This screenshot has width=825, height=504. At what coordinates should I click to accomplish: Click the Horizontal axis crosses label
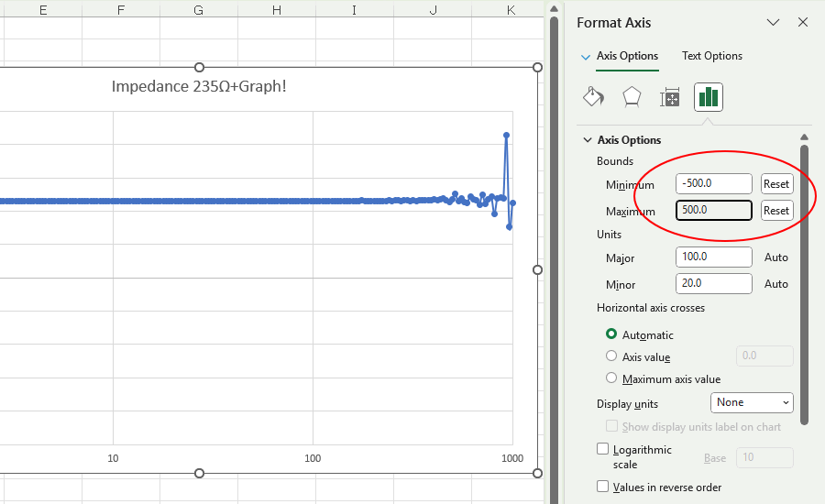pyautogui.click(x=650, y=308)
